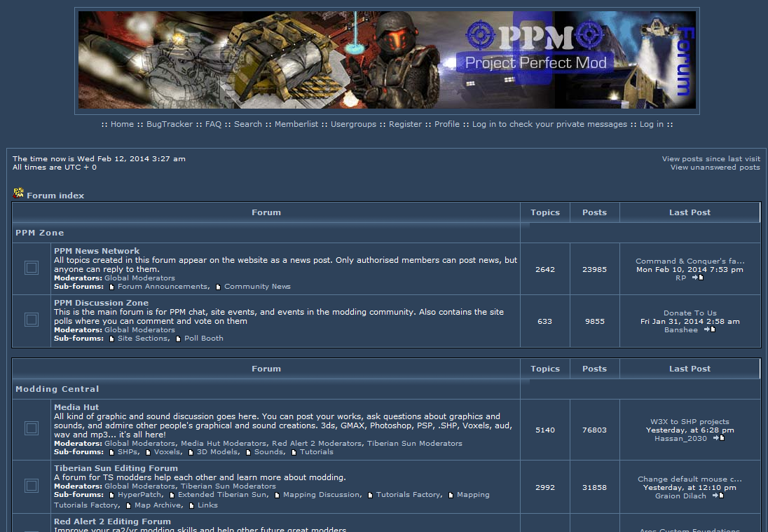Image resolution: width=768 pixels, height=532 pixels.
Task: Click the Media Hut status icon
Action: tap(32, 428)
